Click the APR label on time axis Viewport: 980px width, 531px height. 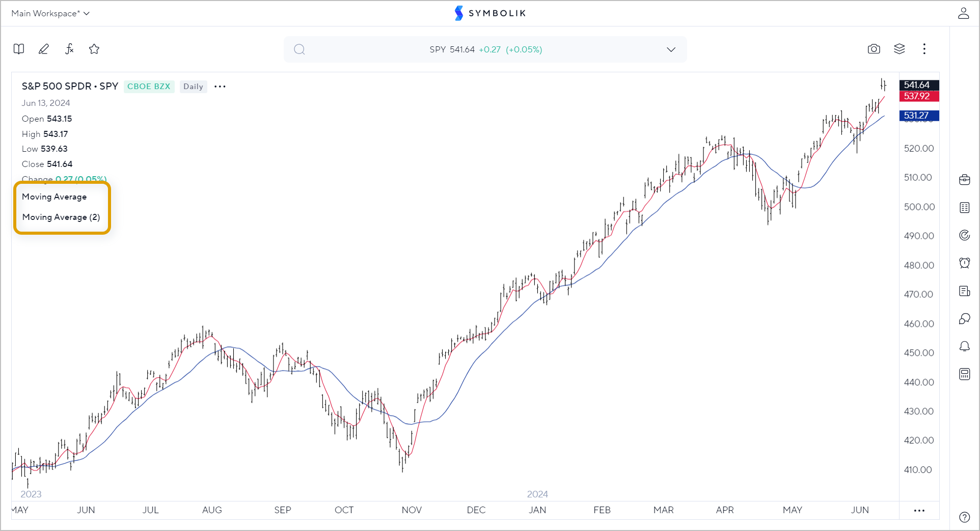pyautogui.click(x=725, y=510)
